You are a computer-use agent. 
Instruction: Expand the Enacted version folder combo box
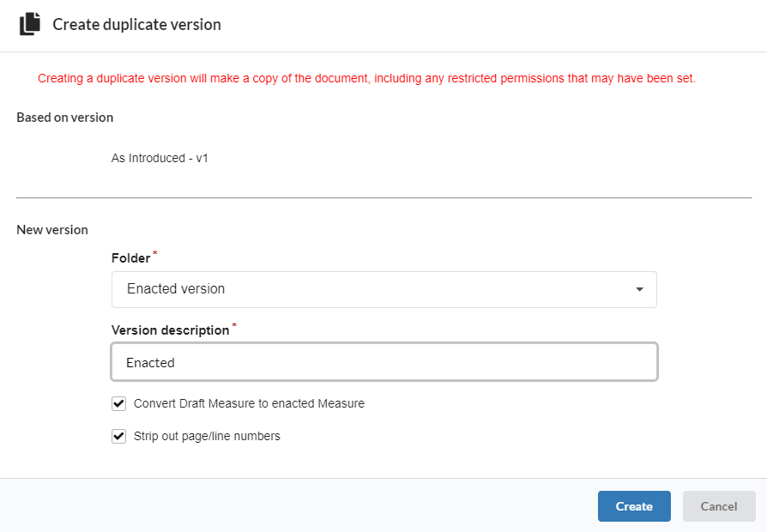[384, 289]
